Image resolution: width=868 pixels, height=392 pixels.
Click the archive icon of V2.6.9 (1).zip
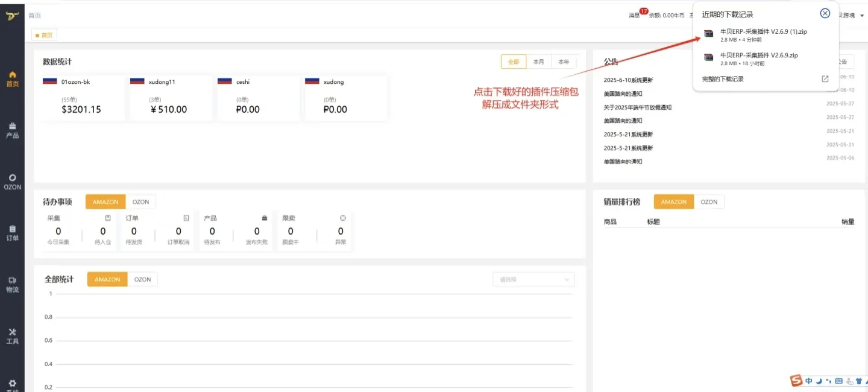(x=709, y=34)
